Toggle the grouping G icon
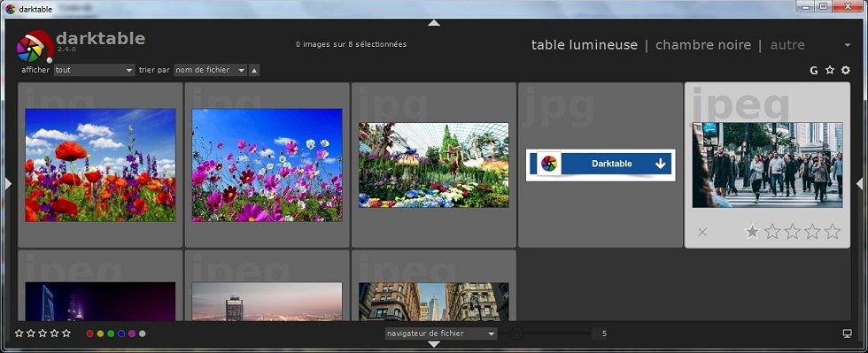 click(814, 70)
